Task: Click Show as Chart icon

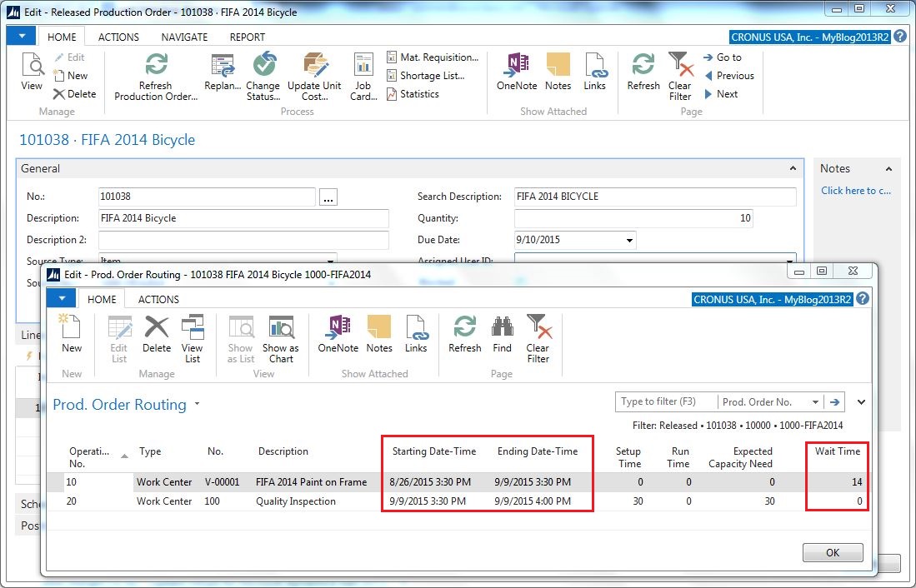Action: point(281,339)
